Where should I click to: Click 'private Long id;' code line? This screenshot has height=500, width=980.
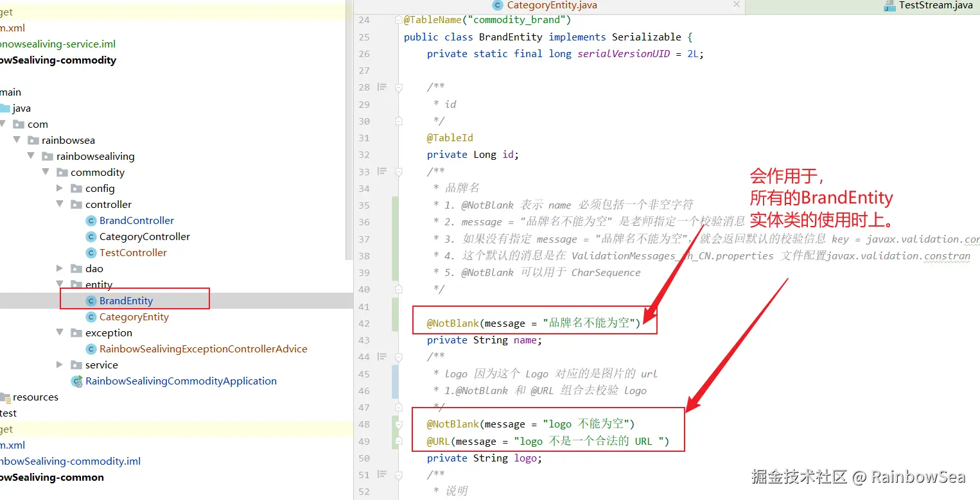(473, 154)
